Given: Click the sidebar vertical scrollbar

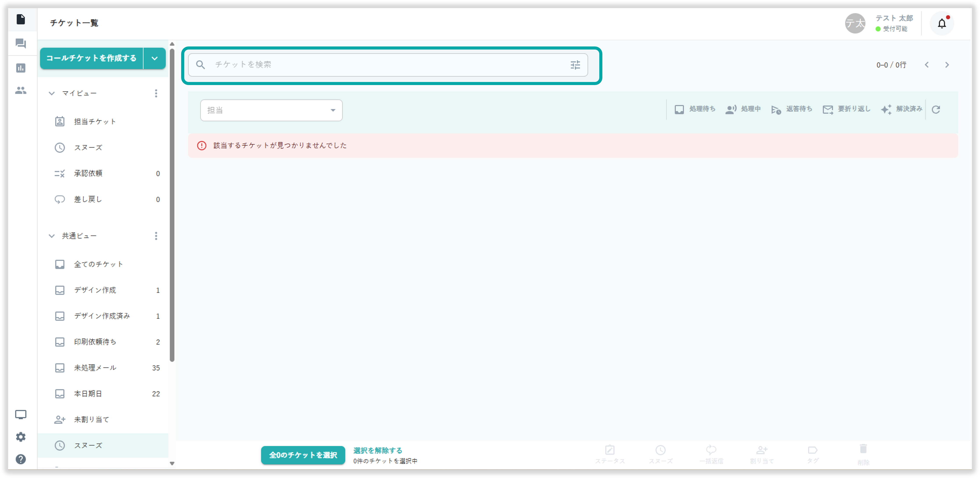Looking at the screenshot, I should (172, 206).
